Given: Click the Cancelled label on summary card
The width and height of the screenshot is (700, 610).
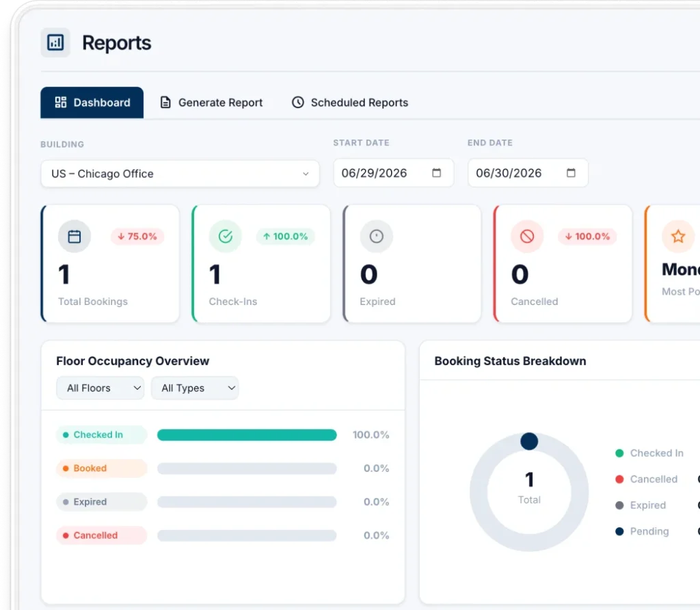Looking at the screenshot, I should 535,302.
